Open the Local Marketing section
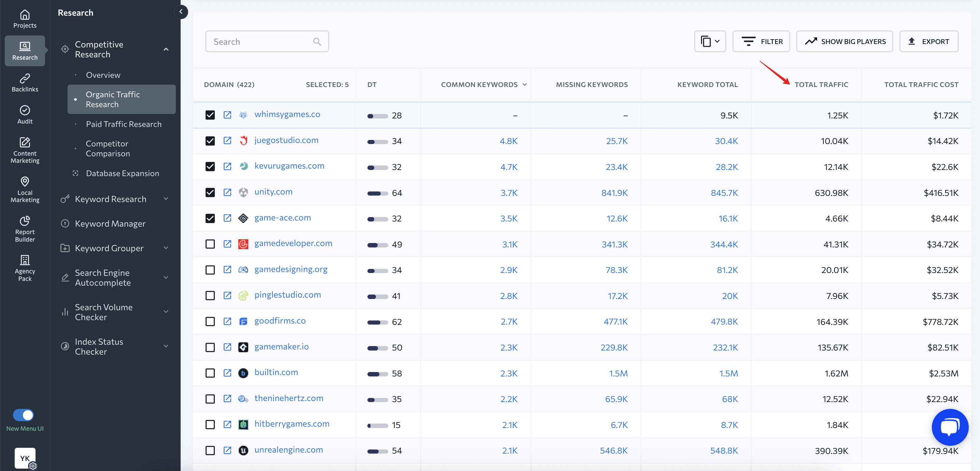The image size is (980, 471). [25, 189]
